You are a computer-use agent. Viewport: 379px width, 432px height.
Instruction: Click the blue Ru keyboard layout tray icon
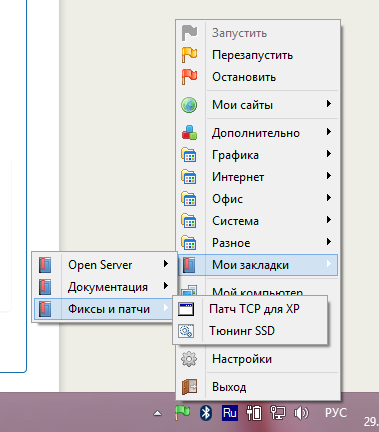tap(230, 413)
